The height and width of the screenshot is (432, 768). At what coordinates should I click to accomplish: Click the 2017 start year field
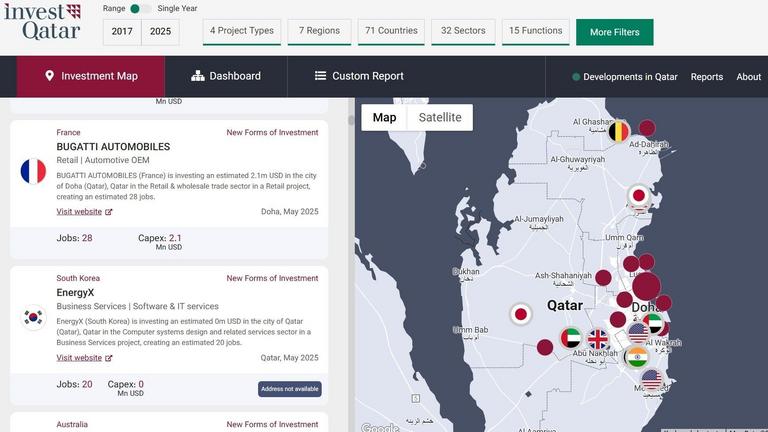click(122, 32)
